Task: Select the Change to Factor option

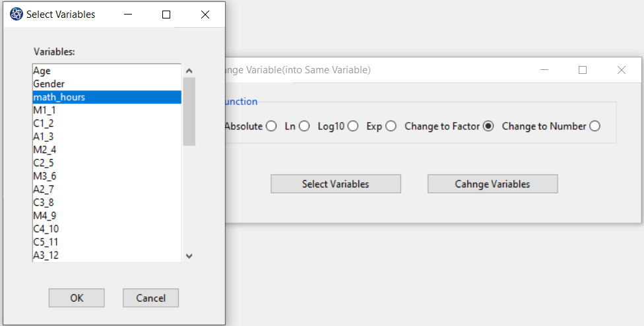Action: 488,126
